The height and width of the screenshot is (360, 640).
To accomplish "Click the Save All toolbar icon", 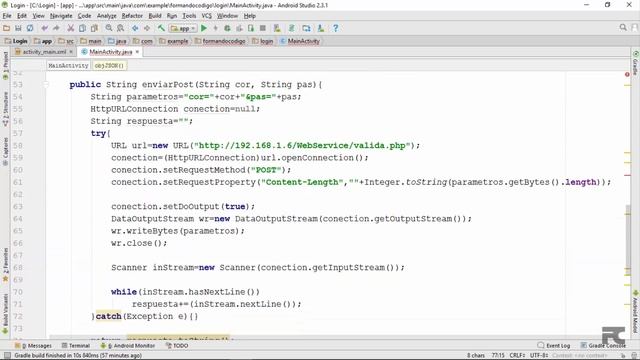I will pyautogui.click(x=18, y=28).
